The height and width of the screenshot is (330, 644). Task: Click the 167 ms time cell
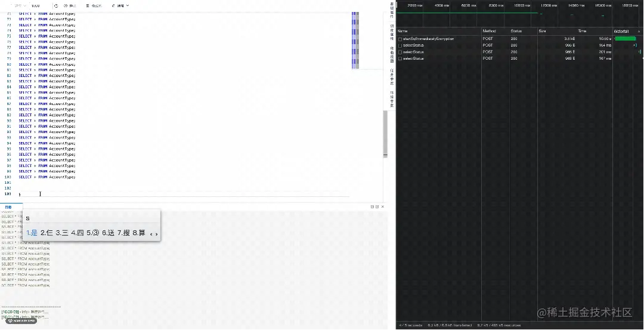coord(605,58)
